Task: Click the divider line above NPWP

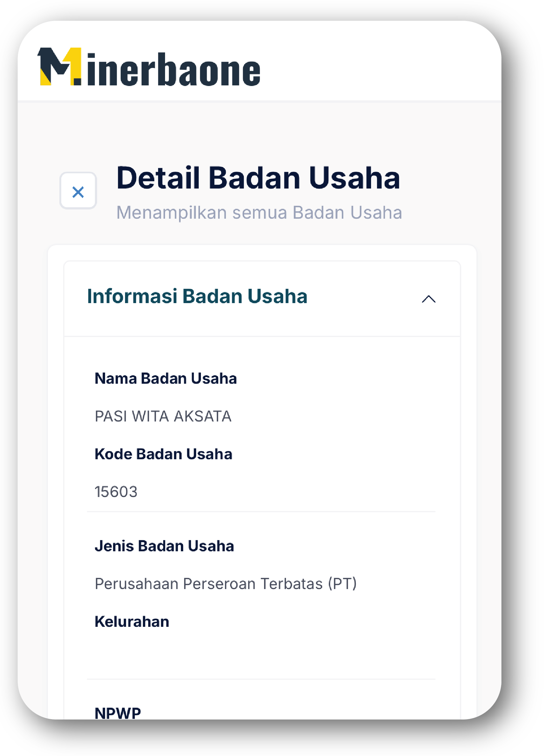Action: pyautogui.click(x=261, y=679)
